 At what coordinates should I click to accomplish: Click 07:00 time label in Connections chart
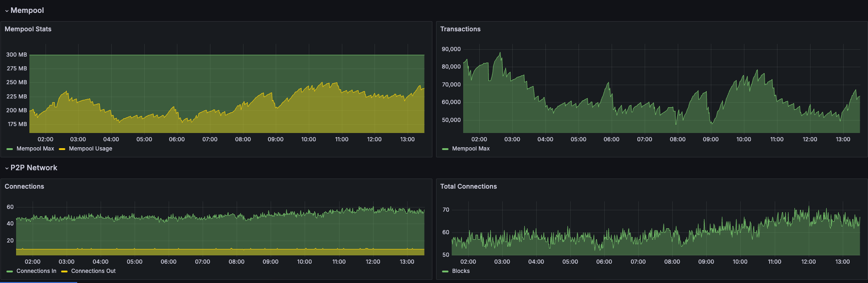coord(203,262)
